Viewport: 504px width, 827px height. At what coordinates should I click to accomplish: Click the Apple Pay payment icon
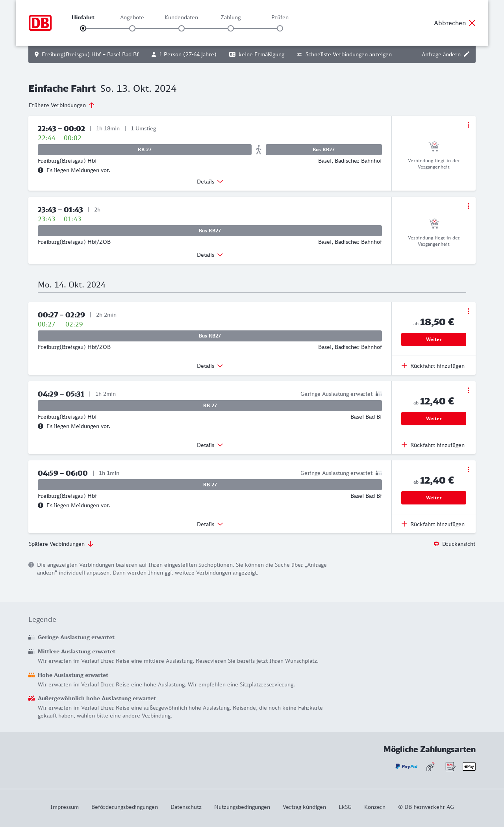[469, 766]
